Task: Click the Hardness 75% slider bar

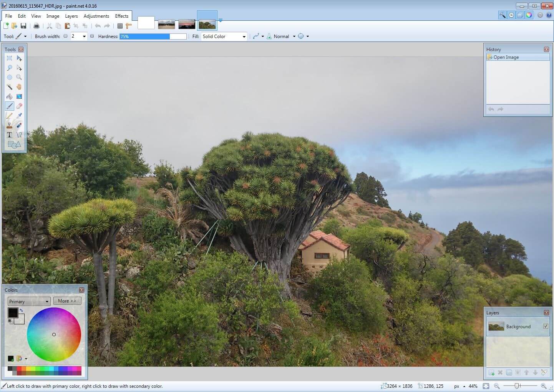Action: tap(153, 37)
